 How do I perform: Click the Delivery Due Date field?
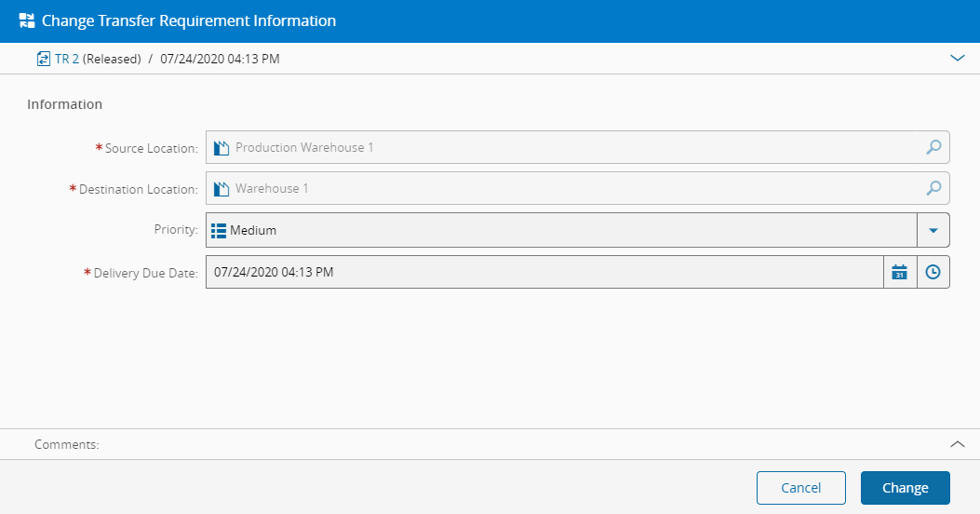click(540, 272)
